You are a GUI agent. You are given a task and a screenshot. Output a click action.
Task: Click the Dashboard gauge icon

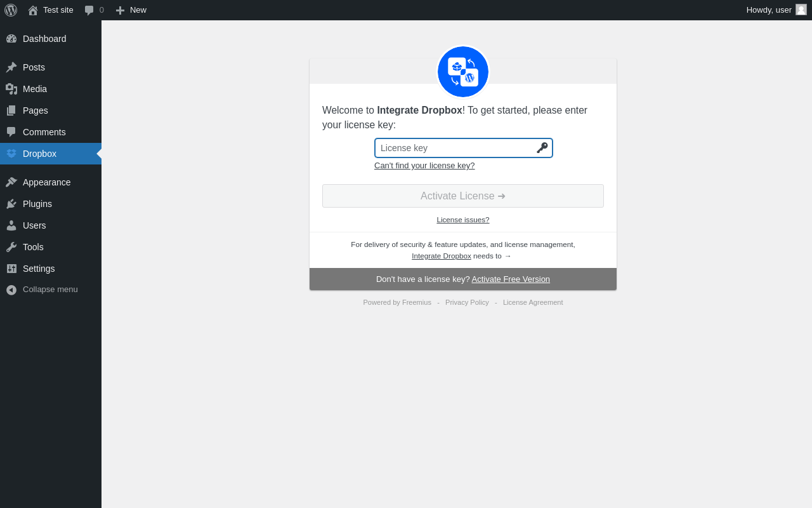(11, 39)
